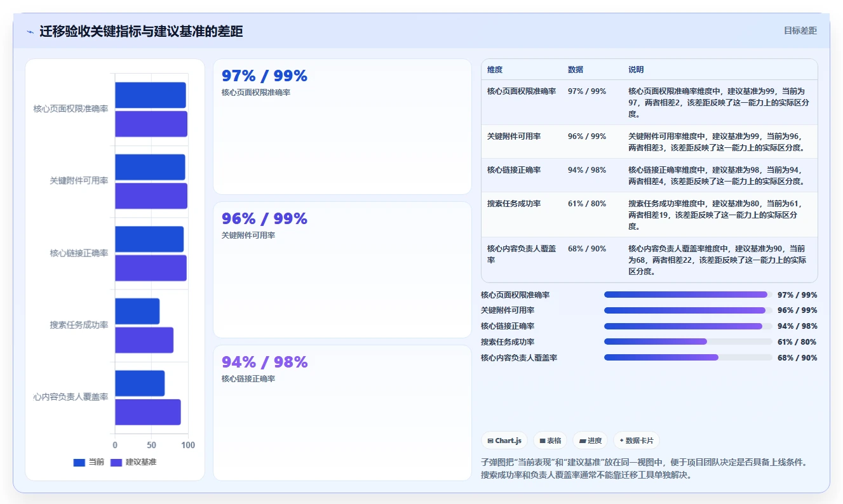The image size is (843, 504).
Task: Click the 表格 tag
Action: click(x=550, y=441)
